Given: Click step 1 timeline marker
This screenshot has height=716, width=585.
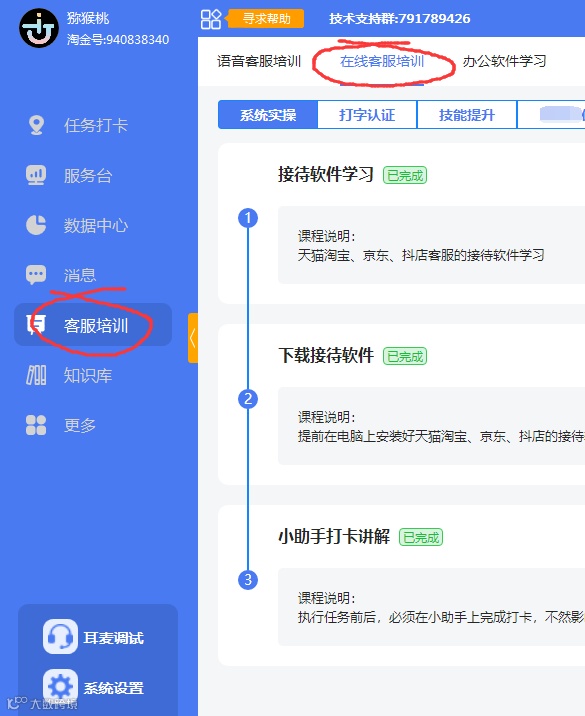Looking at the screenshot, I should click(x=248, y=218).
